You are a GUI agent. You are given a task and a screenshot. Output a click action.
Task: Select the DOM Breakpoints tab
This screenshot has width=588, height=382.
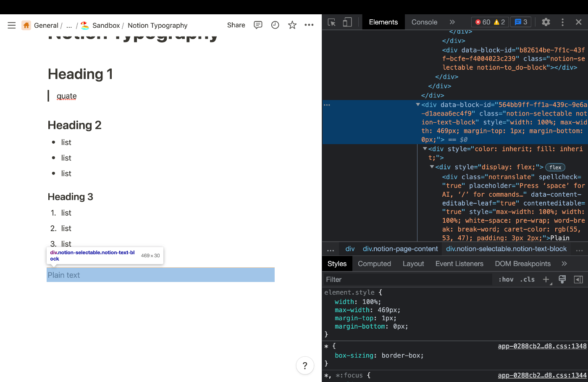pyautogui.click(x=522, y=263)
